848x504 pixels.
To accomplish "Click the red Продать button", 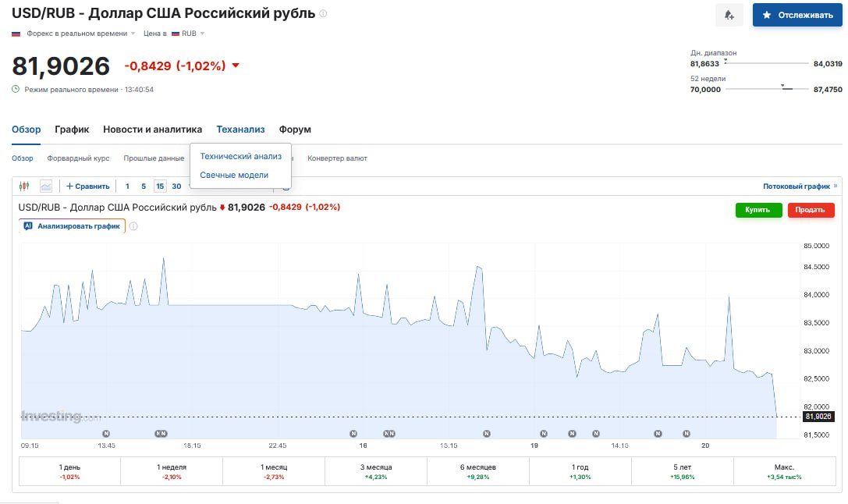I will pos(811,210).
